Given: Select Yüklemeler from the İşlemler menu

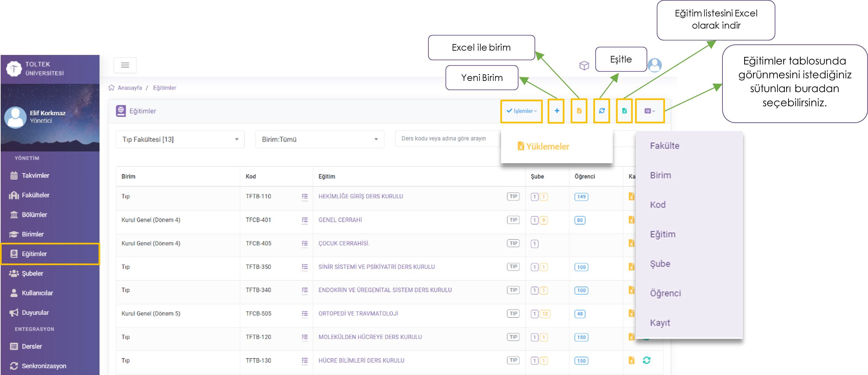Looking at the screenshot, I should pos(543,146).
